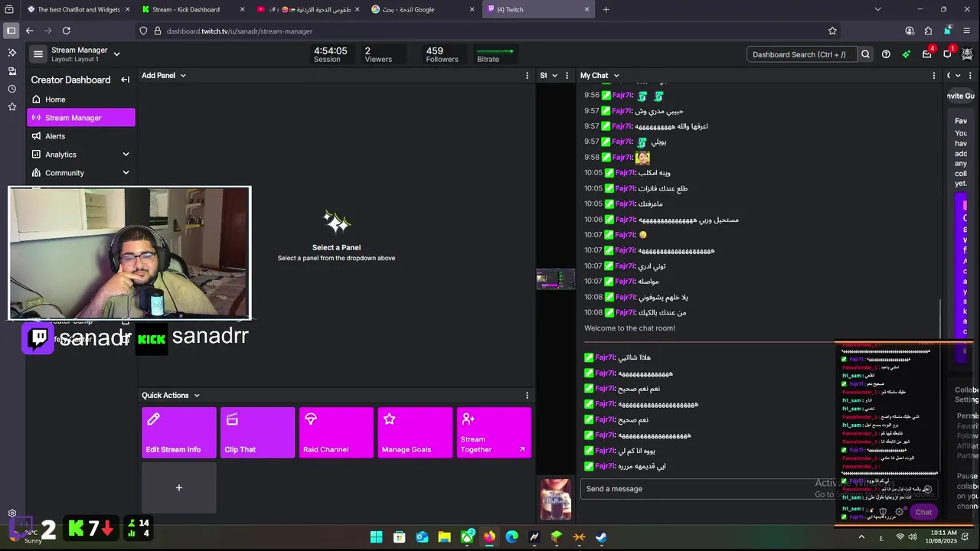980x551 pixels.
Task: Select Stream Manager in the sidebar
Action: pos(80,118)
